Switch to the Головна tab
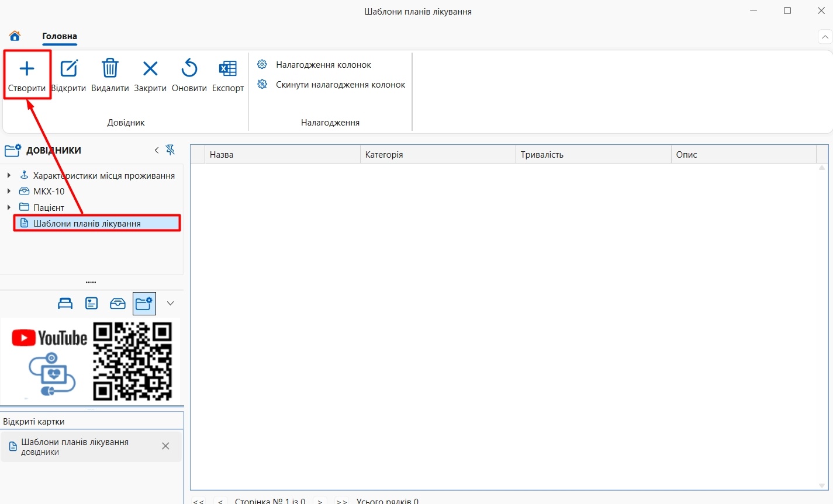The width and height of the screenshot is (833, 504). [x=60, y=36]
